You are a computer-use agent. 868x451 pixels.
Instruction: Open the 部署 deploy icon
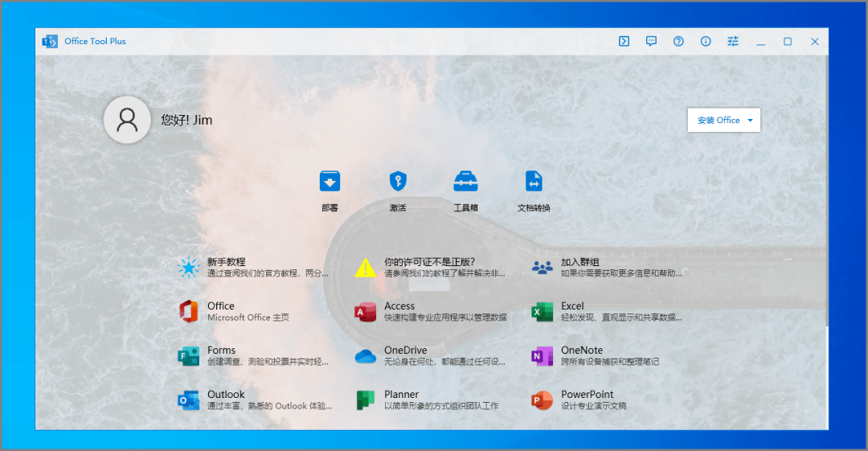click(x=330, y=181)
